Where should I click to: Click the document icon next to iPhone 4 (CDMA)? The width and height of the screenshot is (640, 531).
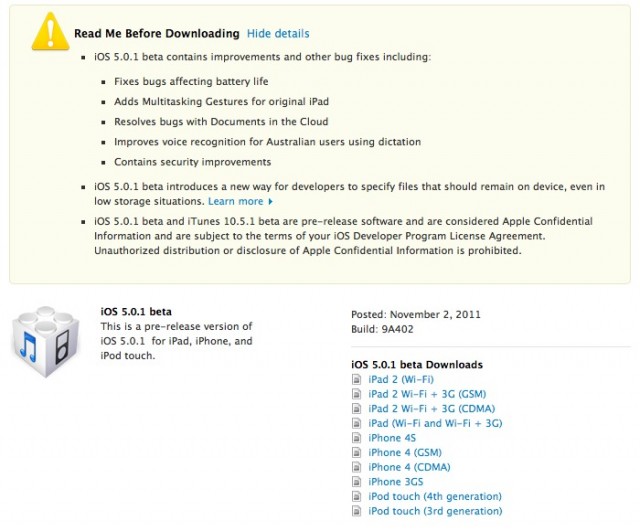358,467
